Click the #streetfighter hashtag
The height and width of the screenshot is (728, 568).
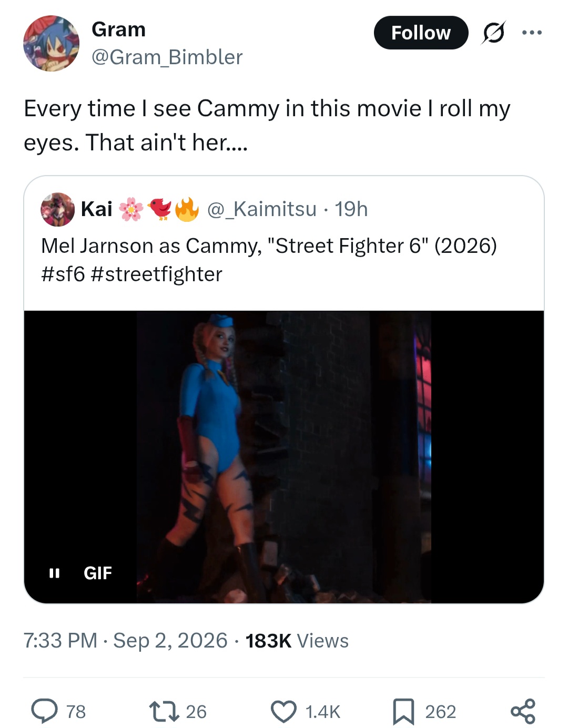(156, 274)
